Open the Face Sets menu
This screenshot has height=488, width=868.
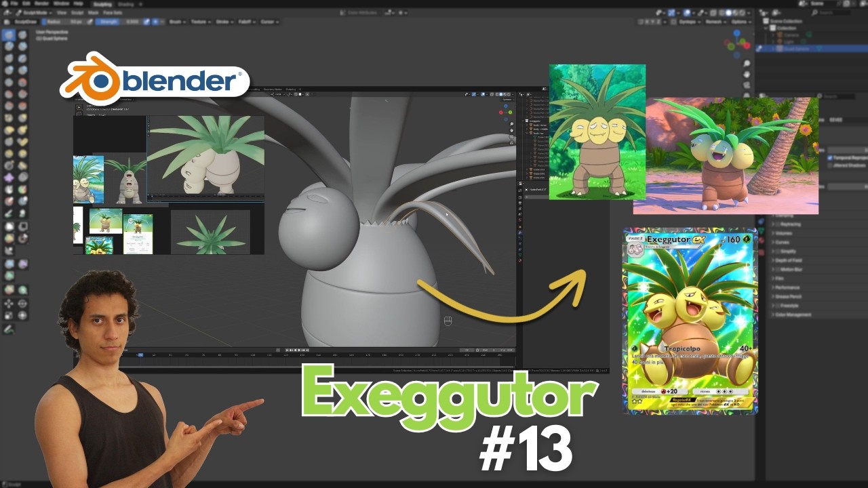point(113,12)
